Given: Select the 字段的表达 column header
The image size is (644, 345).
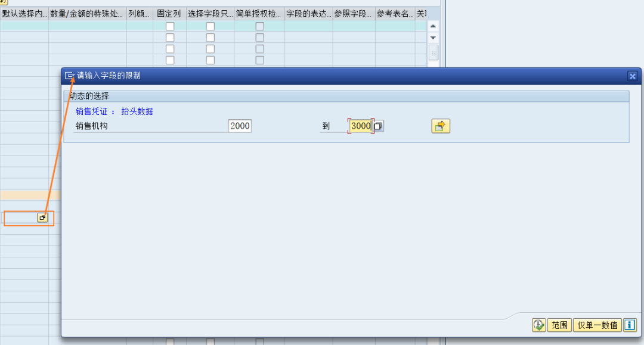Looking at the screenshot, I should click(x=309, y=14).
